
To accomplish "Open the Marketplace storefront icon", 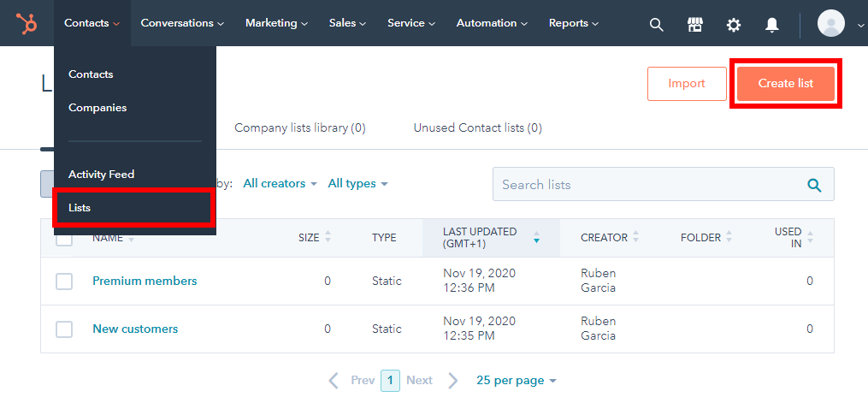I will point(694,24).
